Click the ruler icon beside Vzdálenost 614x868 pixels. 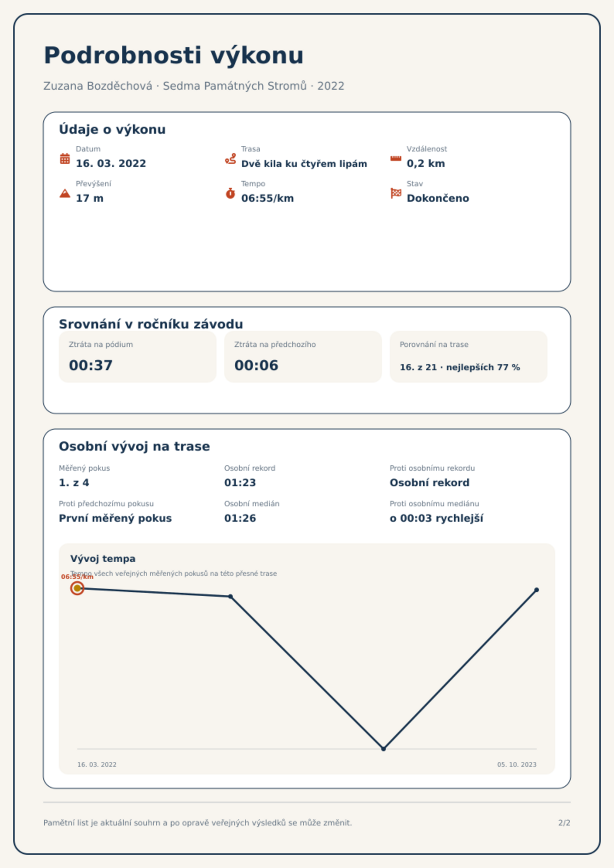pos(396,158)
